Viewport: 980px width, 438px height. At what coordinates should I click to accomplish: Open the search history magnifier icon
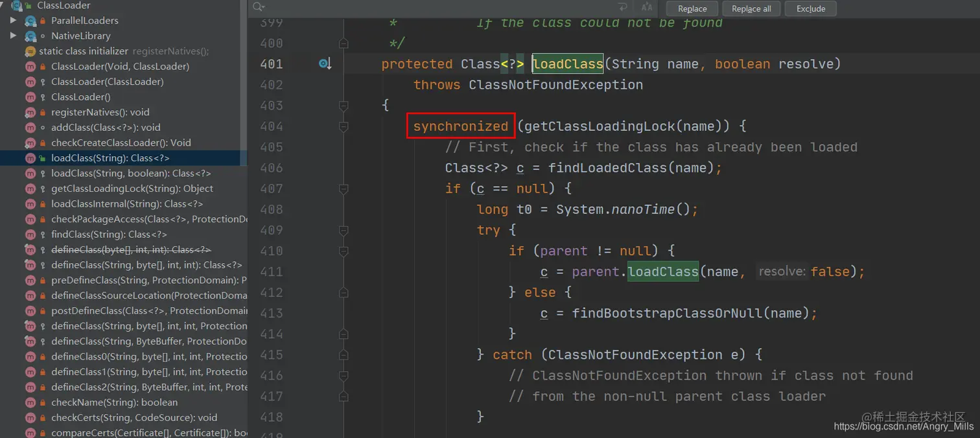tap(259, 7)
